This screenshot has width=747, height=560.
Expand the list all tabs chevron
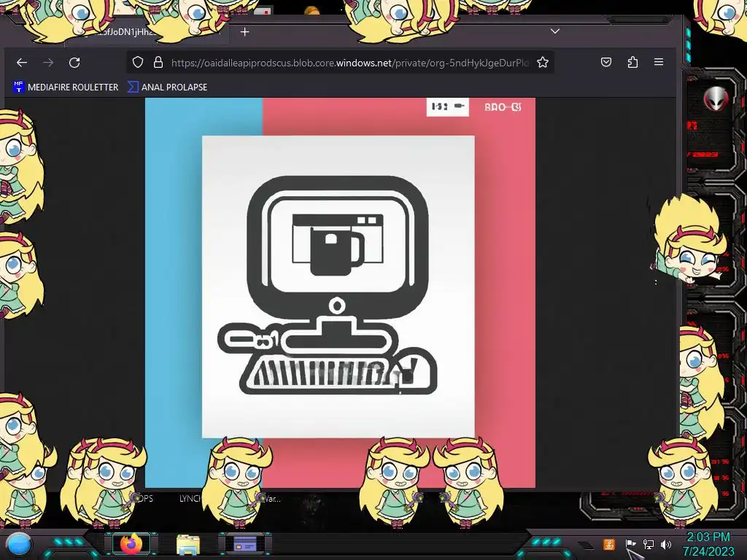[x=555, y=31]
